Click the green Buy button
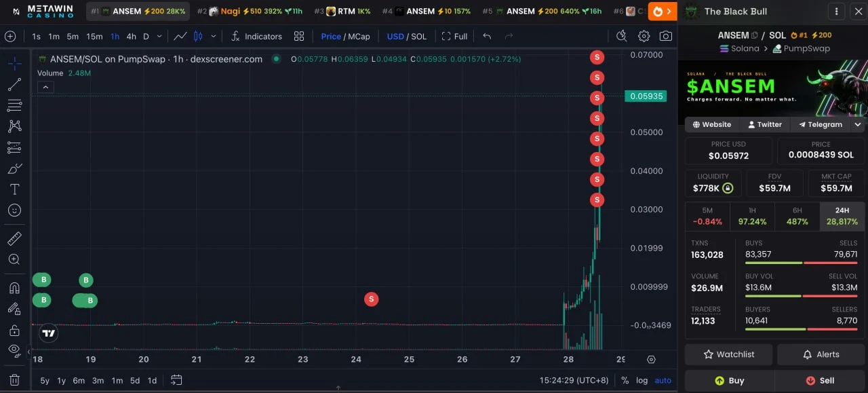Screen dimensions: 868x393 pyautogui.click(x=729, y=381)
